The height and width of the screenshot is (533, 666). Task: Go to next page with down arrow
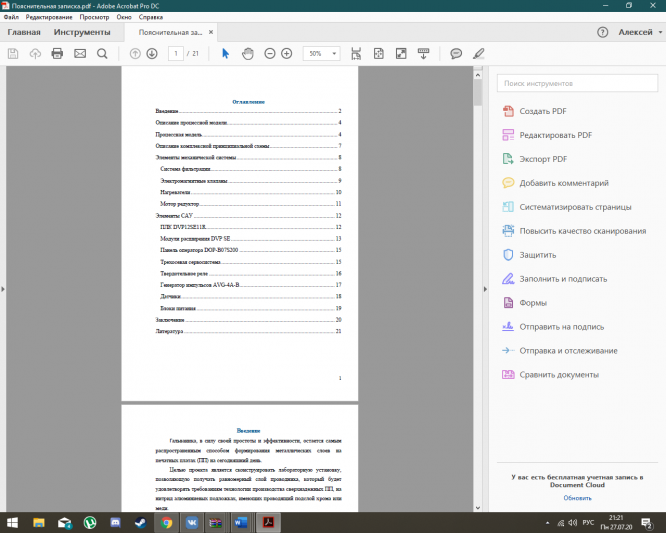[x=152, y=53]
